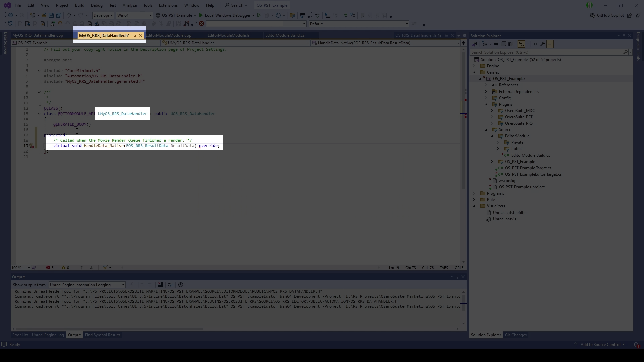This screenshot has height=362, width=644.
Task: Click the output timestamp clock icon
Action: tap(181, 285)
